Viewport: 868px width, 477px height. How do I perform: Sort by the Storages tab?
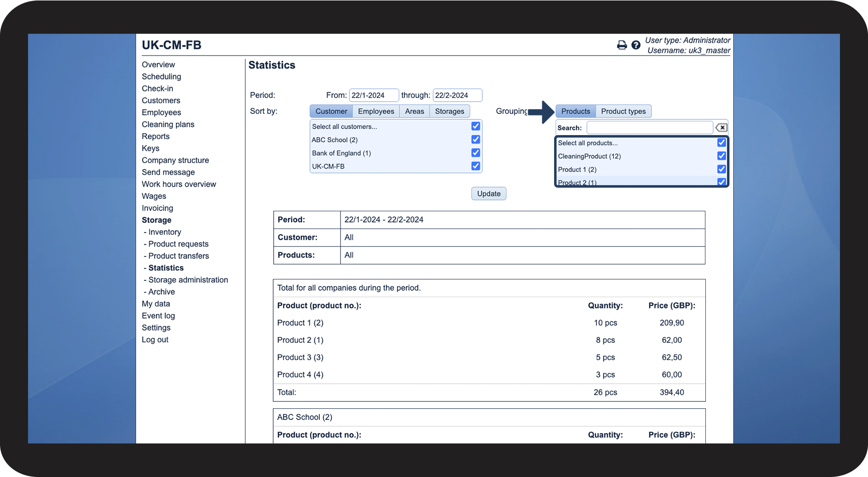click(x=449, y=112)
